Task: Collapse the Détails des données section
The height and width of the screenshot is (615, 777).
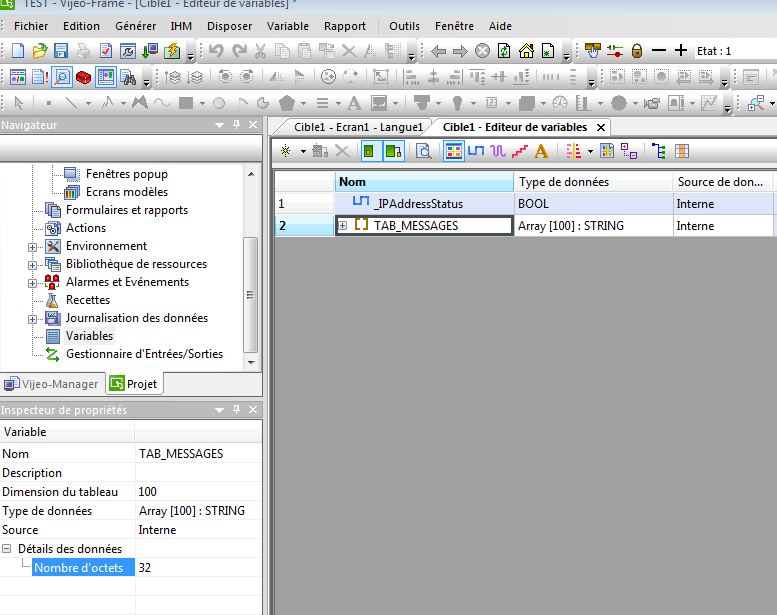Action: point(8,549)
